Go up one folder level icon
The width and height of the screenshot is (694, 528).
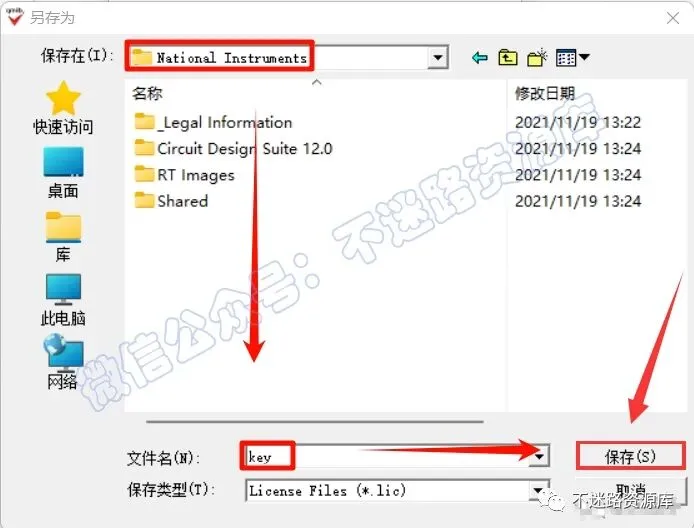tap(508, 58)
